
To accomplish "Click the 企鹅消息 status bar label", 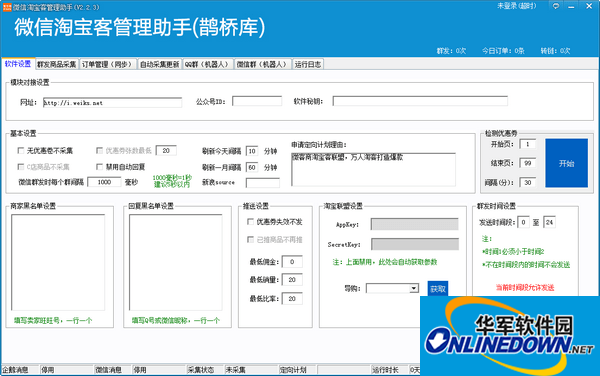I will pyautogui.click(x=15, y=370).
